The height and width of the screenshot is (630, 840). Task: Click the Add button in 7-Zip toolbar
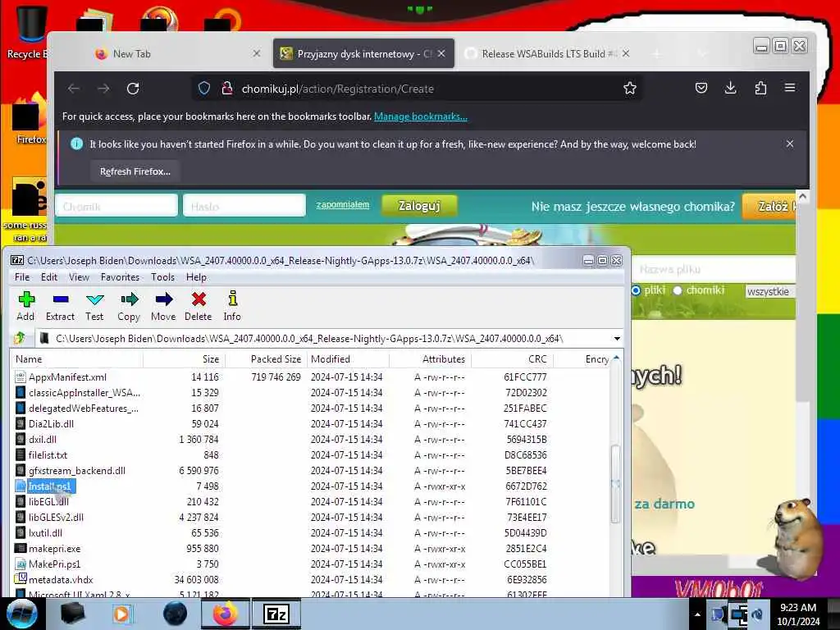(25, 306)
